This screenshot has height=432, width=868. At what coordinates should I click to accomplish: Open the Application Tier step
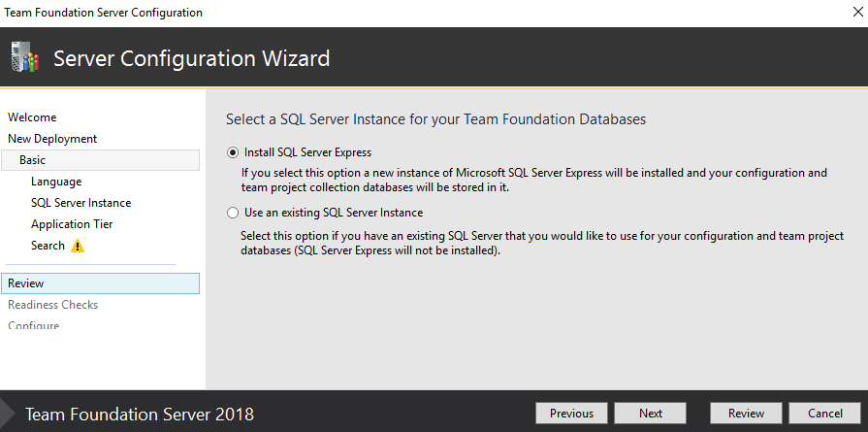(x=73, y=224)
